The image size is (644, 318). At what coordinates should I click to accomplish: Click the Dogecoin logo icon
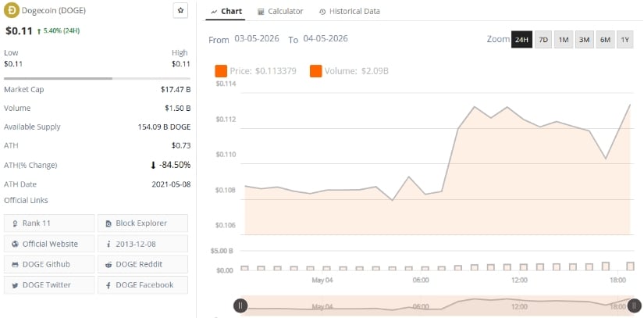tap(11, 11)
